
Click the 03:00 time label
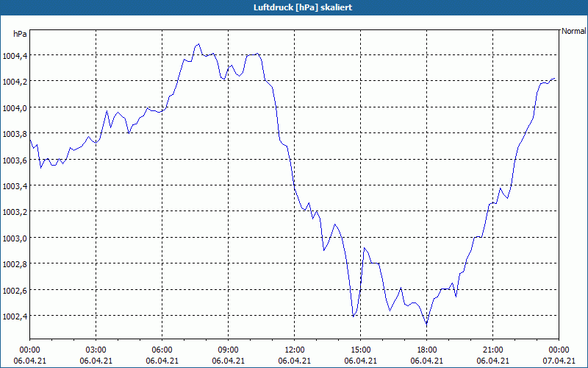click(x=96, y=350)
